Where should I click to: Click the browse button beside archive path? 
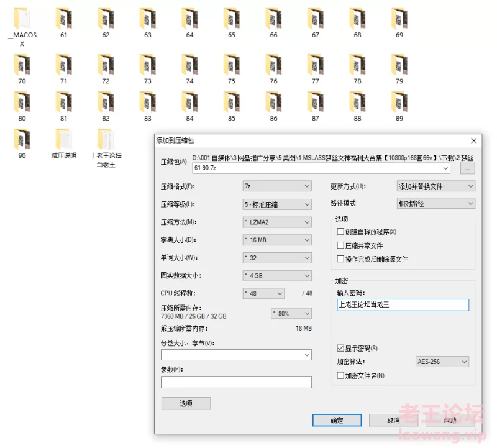tap(467, 168)
